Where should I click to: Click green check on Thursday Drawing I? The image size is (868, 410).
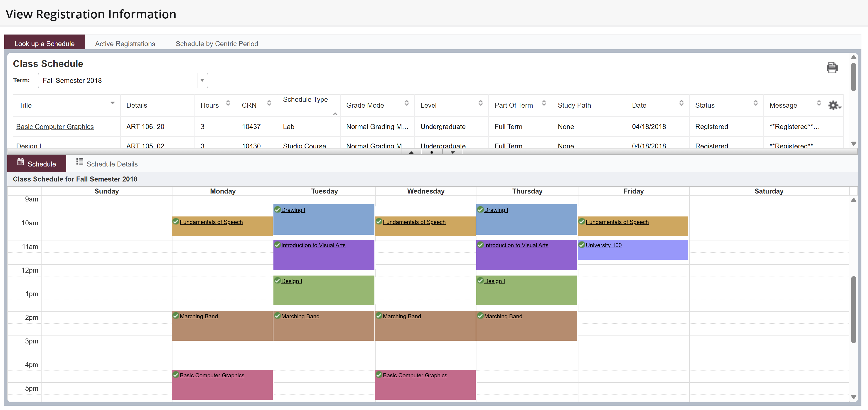(x=480, y=209)
